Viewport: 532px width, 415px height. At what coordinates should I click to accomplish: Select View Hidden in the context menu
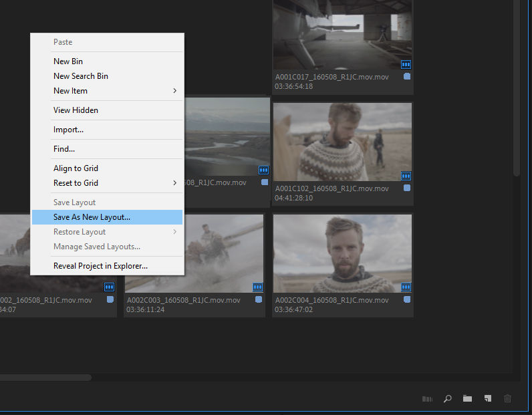107,110
